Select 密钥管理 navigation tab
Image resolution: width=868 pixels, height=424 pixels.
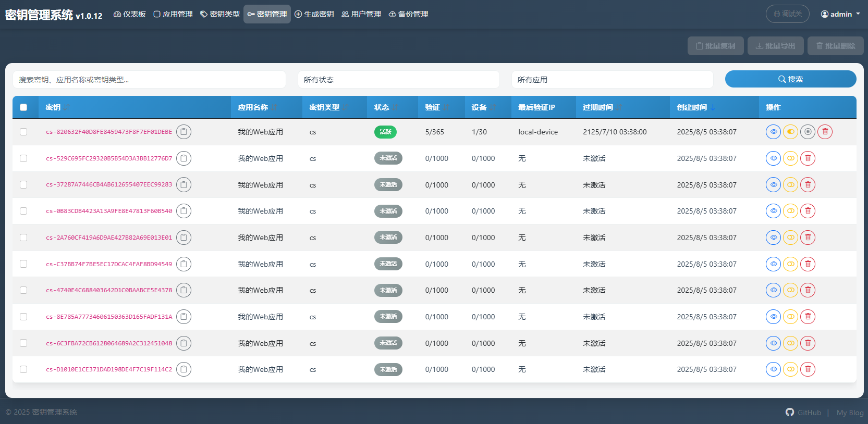[x=267, y=14]
